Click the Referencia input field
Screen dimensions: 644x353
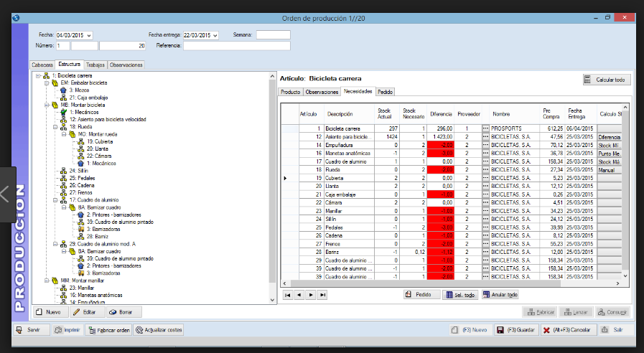(237, 45)
